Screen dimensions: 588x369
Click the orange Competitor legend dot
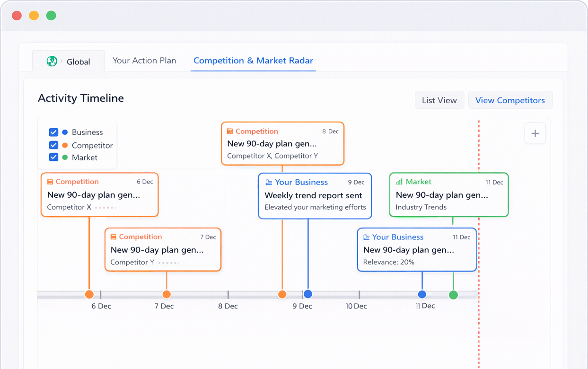pos(65,145)
